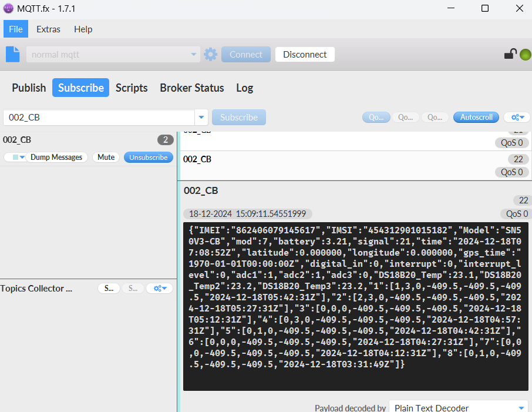Click the JSON payload text area
Screen dimensions: 532x412
(x=356, y=306)
